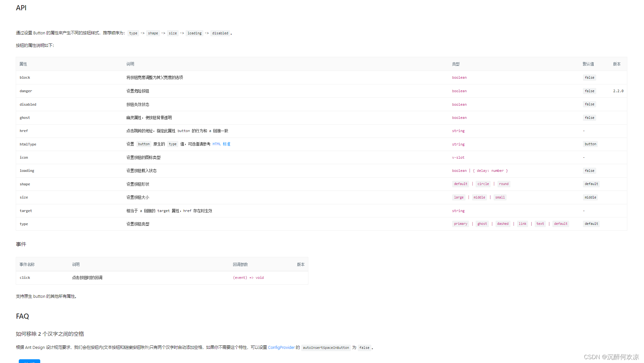Click the autoInsertSpaceInButton code tag

tap(326, 348)
